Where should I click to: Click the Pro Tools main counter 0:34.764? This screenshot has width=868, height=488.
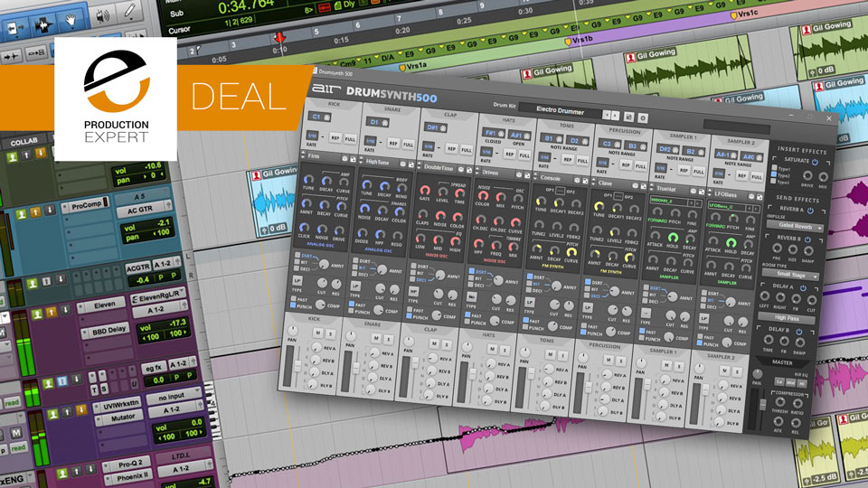point(246,8)
